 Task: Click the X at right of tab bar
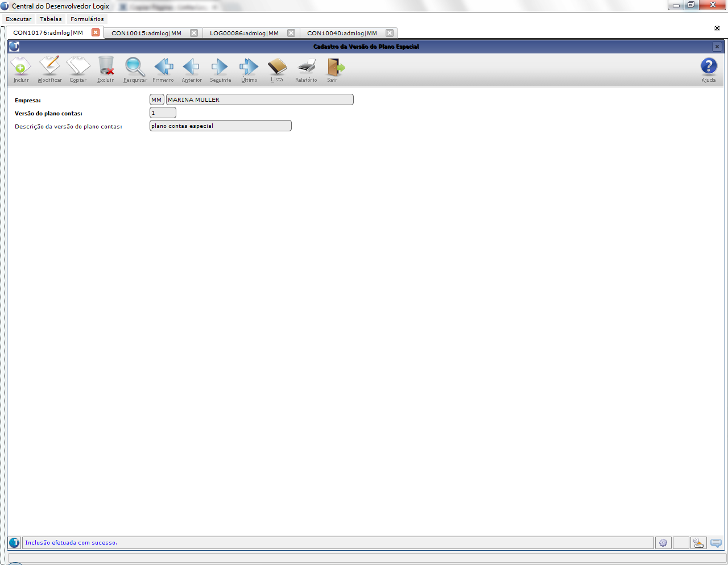(717, 28)
